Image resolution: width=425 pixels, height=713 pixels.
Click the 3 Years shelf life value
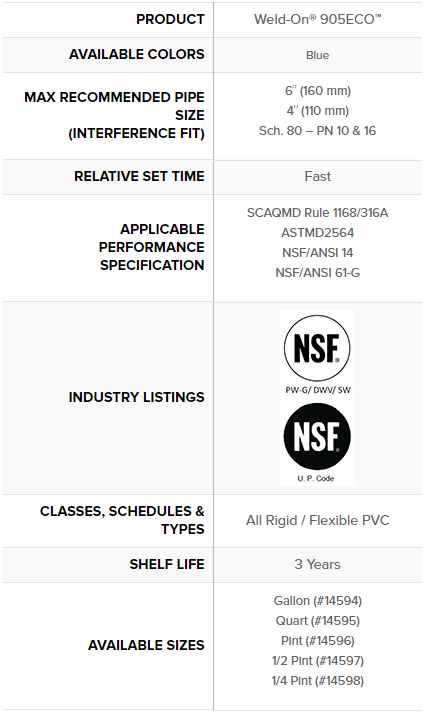point(317,564)
